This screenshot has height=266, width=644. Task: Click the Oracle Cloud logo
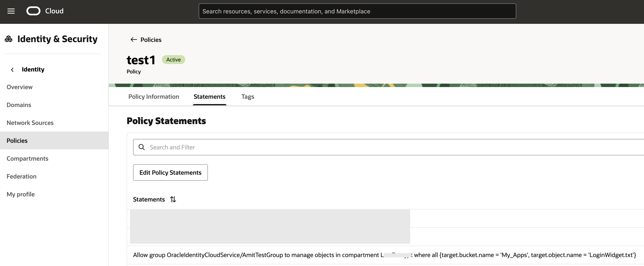click(33, 11)
